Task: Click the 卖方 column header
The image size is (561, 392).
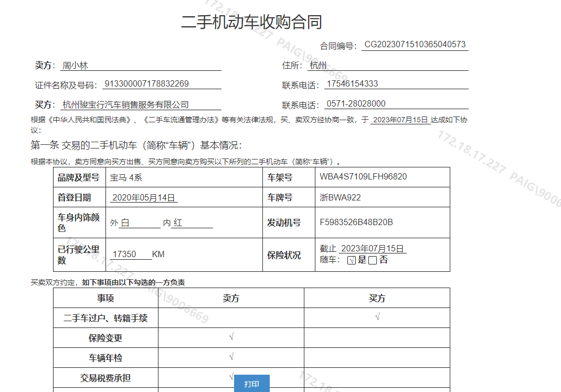Action: coord(231,298)
